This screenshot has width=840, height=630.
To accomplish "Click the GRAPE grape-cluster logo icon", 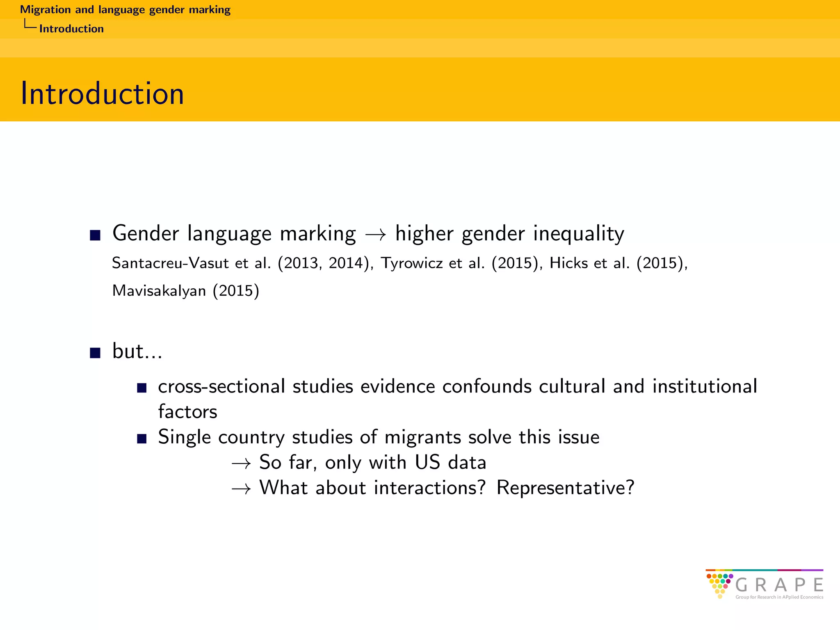I will point(719,585).
